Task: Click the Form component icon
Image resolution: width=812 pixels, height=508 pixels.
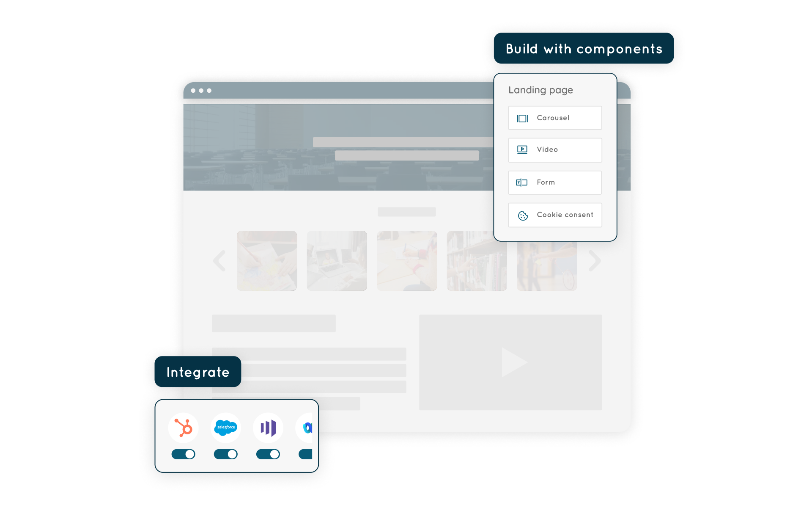Action: click(x=521, y=182)
